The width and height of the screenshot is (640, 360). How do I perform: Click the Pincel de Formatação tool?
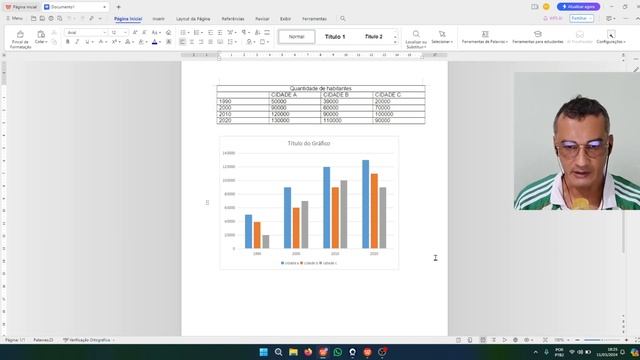(x=20, y=39)
